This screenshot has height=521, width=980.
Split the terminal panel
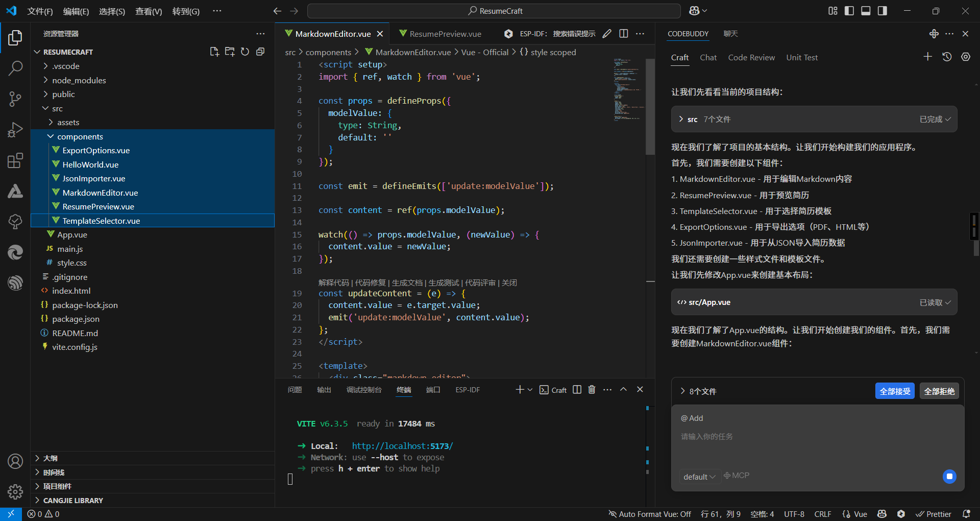pyautogui.click(x=577, y=390)
